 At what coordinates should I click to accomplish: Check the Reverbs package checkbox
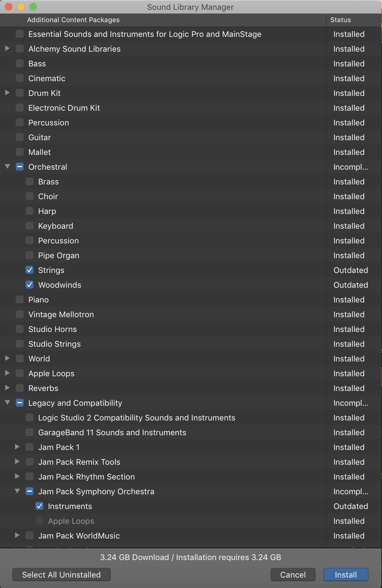click(20, 388)
